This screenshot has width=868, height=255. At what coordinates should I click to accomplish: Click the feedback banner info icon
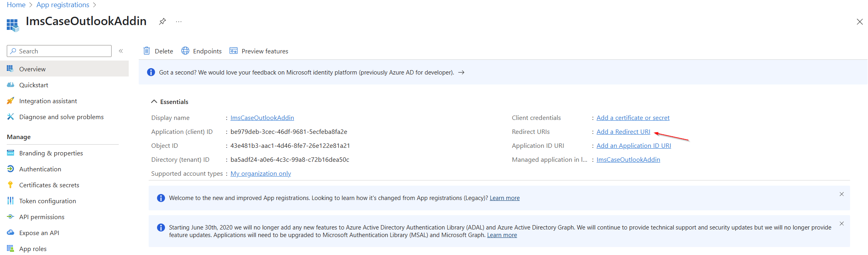coord(151,72)
